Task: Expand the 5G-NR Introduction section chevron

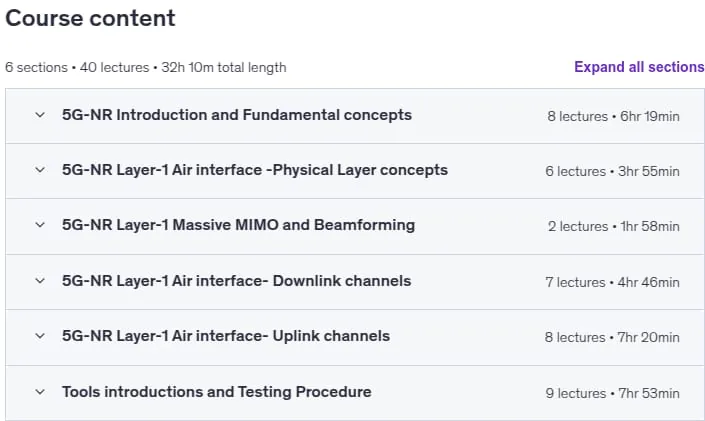Action: click(40, 115)
